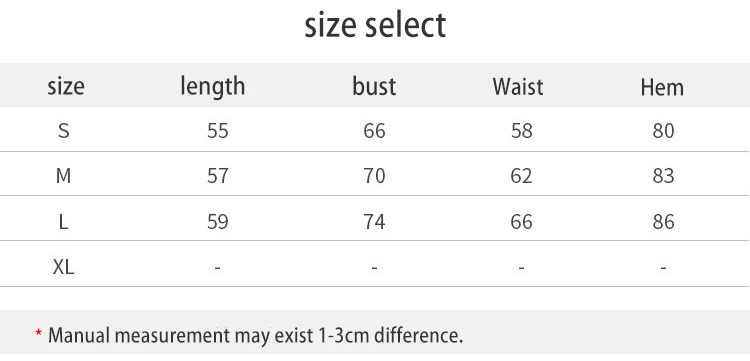Click hem value 80 for size S
This screenshot has height=361, width=750.
(x=663, y=131)
